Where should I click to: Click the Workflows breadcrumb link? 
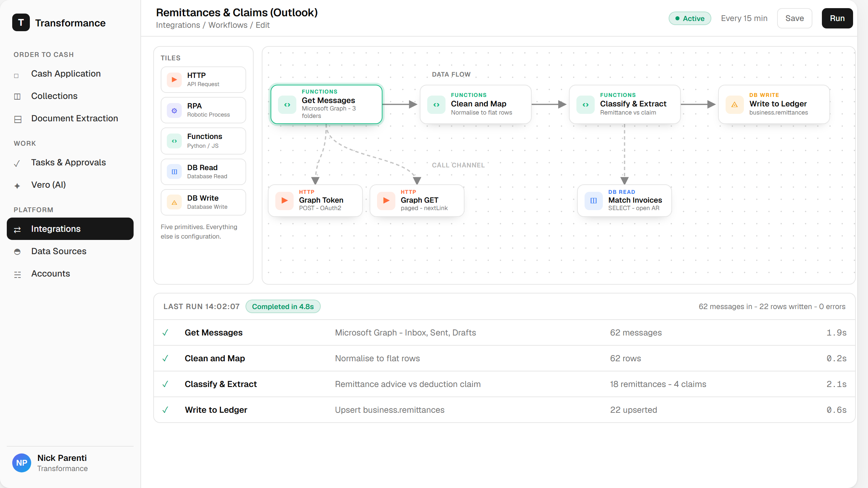coord(228,25)
